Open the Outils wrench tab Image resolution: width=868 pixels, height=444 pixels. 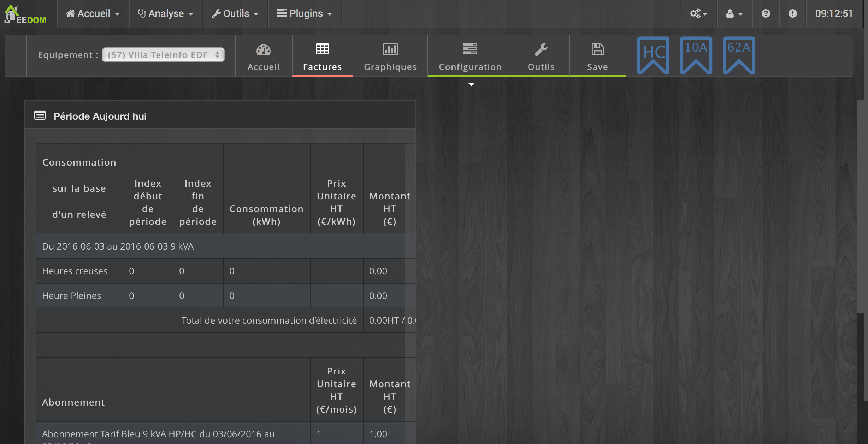click(541, 56)
